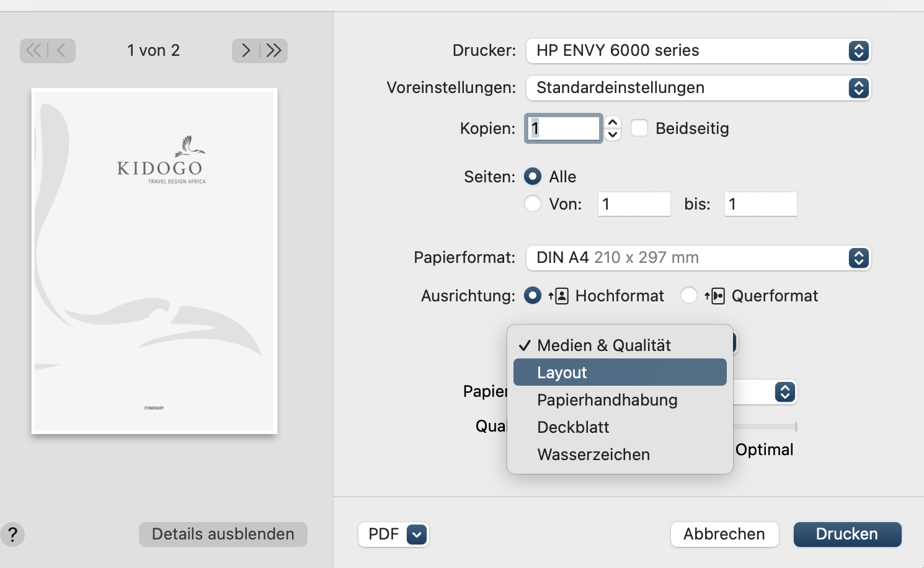Select Wasserzeichen in the popup menu
Viewport: 924px width, 568px height.
[593, 455]
